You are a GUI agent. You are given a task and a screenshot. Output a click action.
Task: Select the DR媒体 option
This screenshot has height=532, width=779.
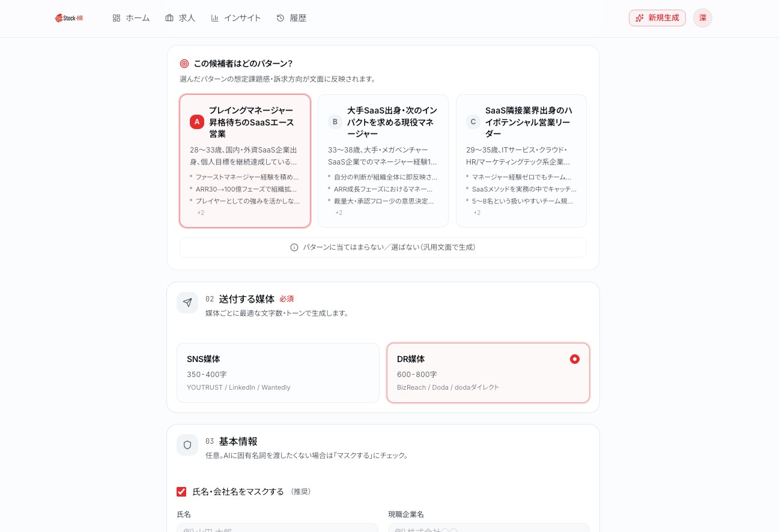point(488,373)
